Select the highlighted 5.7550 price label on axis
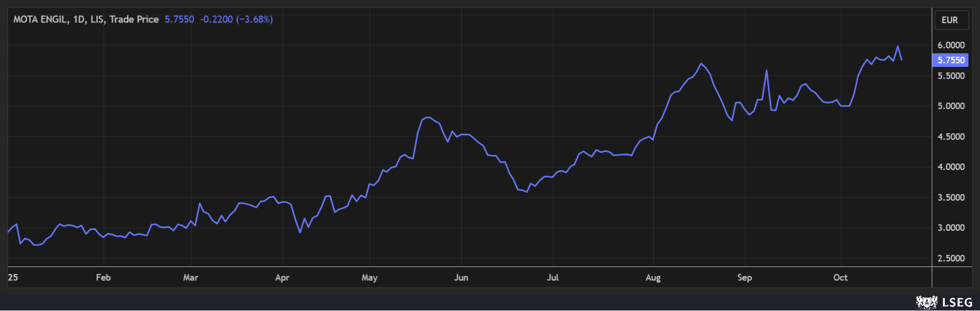 [x=950, y=60]
